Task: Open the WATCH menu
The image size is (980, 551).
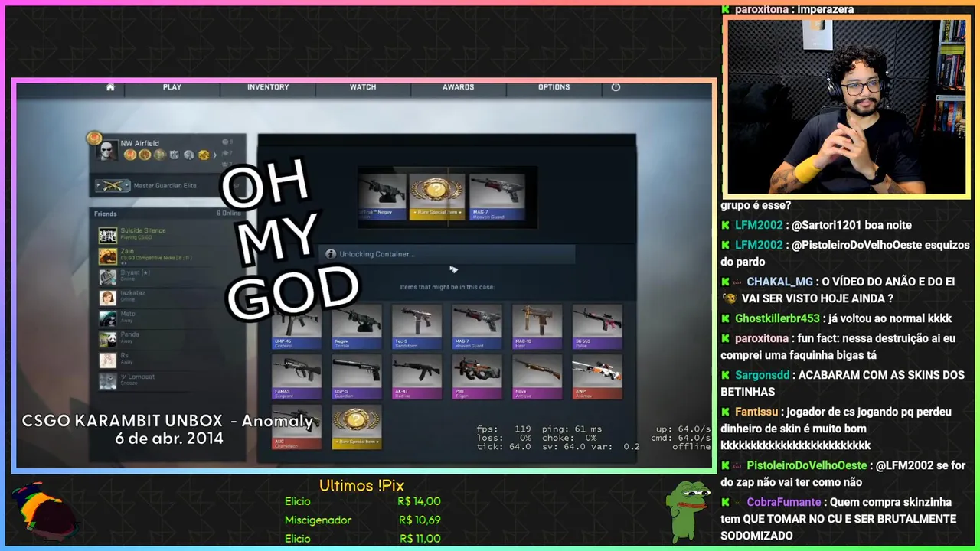Action: 363,87
